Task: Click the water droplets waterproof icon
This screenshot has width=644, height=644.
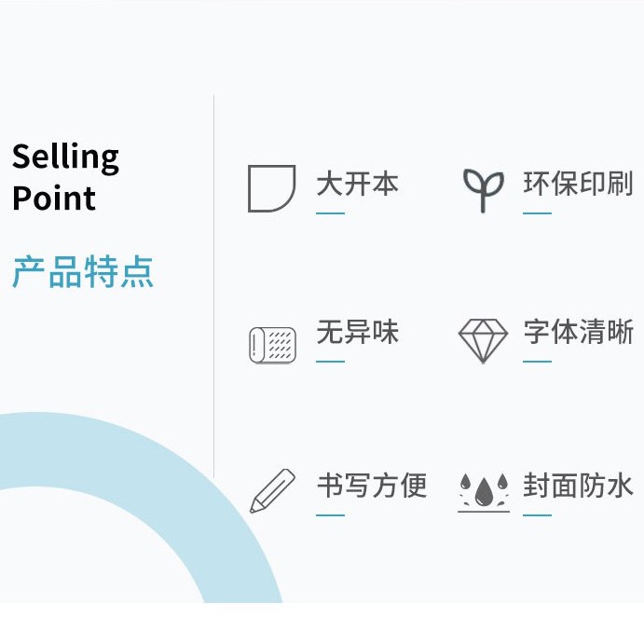Action: (483, 490)
